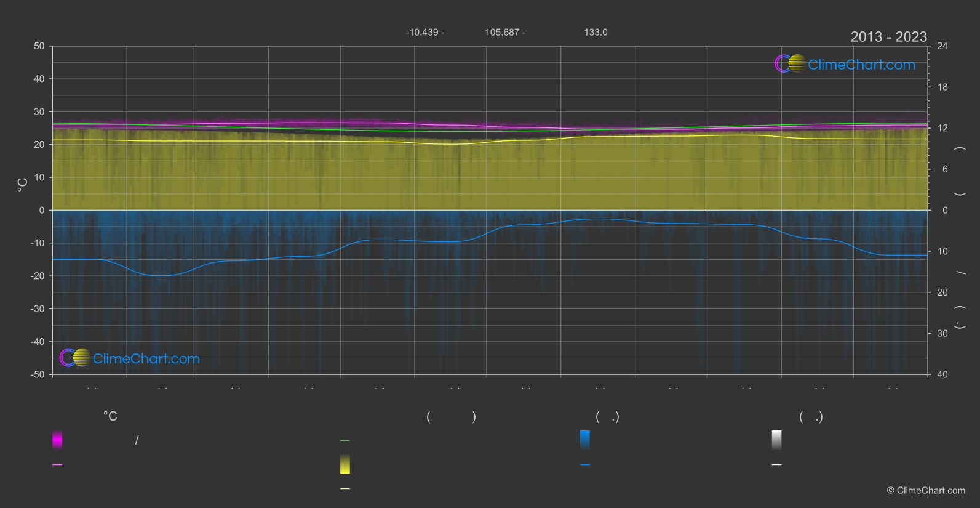Click the 133.0 value in header
Image resolution: width=980 pixels, height=508 pixels.
[x=596, y=32]
